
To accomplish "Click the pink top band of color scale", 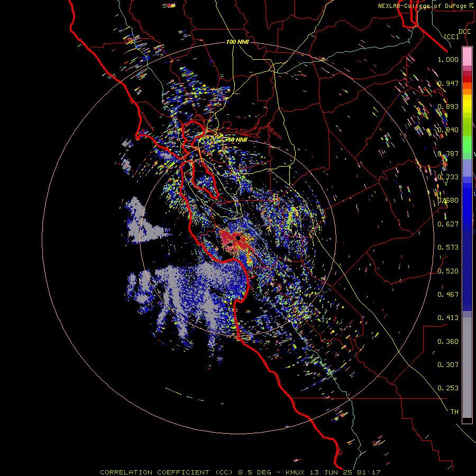I will tap(467, 57).
